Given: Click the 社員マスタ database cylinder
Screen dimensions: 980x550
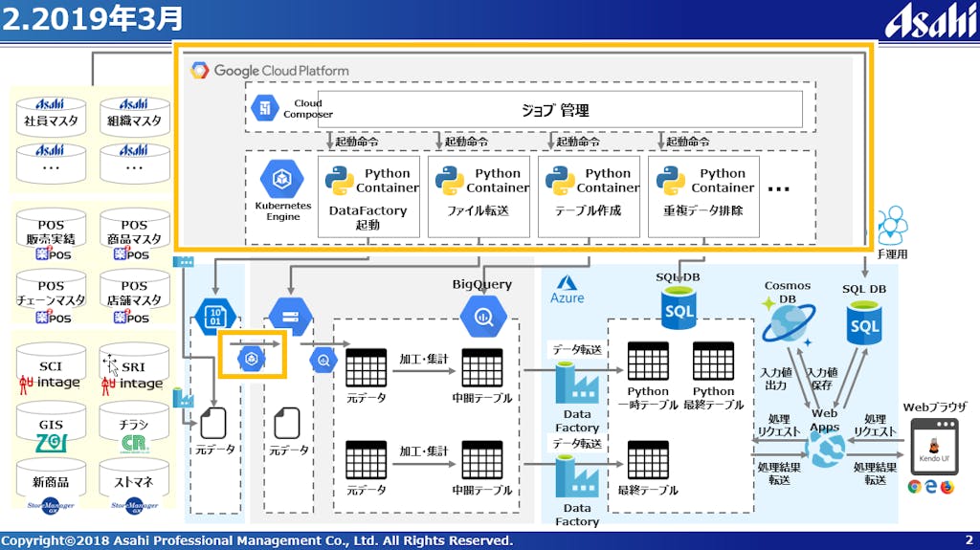Looking at the screenshot, I should (x=52, y=117).
